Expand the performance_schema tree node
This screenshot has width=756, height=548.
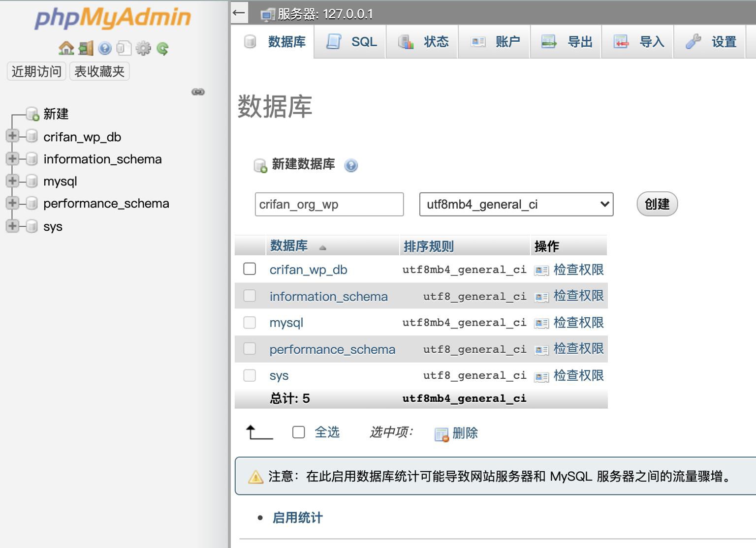(x=12, y=203)
